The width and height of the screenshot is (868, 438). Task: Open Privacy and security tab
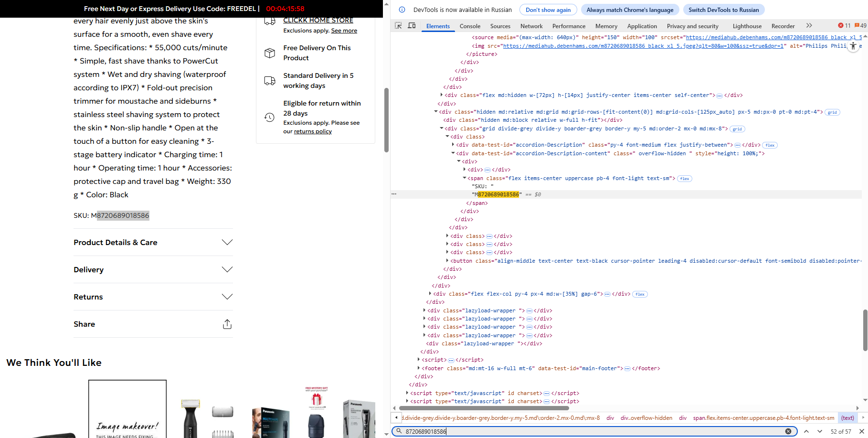tap(693, 26)
